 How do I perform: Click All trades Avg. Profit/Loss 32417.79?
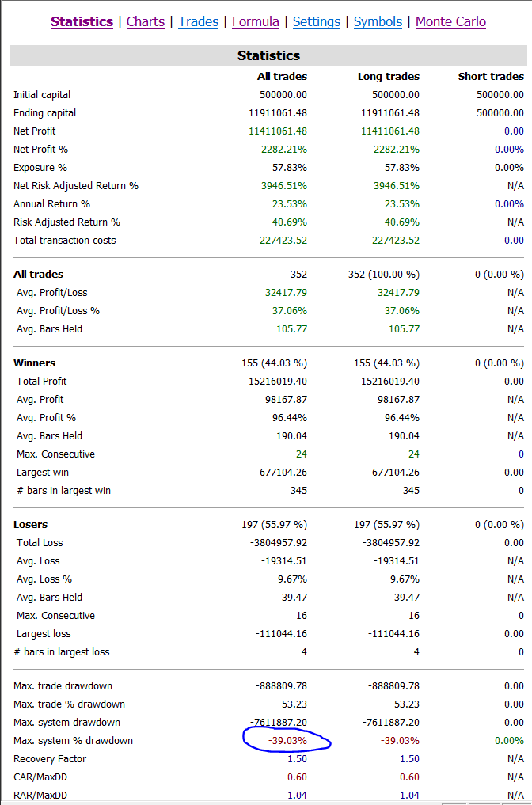point(286,293)
